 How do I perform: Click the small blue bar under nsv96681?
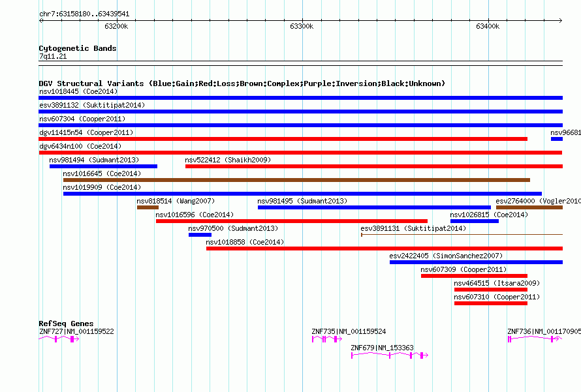(x=557, y=139)
